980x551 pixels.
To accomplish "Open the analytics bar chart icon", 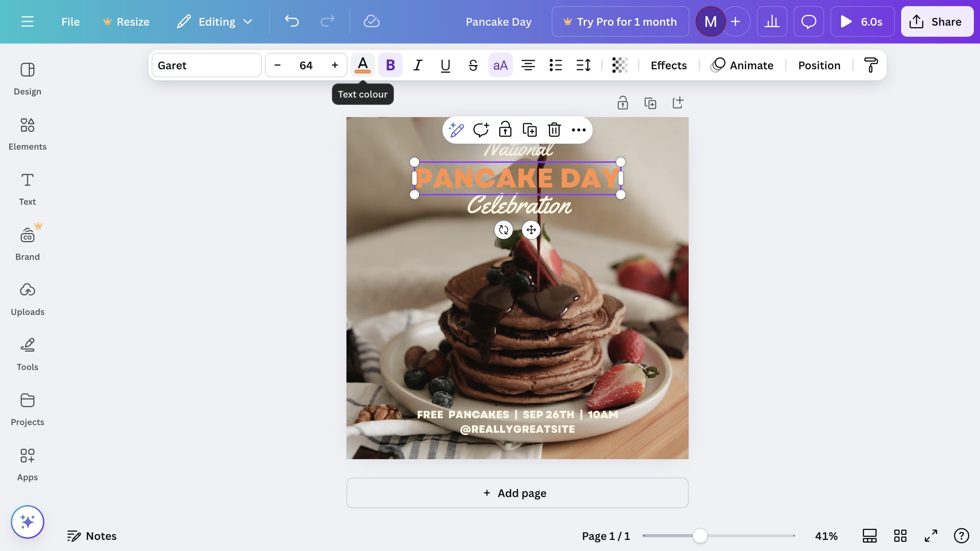I will pyautogui.click(x=772, y=22).
